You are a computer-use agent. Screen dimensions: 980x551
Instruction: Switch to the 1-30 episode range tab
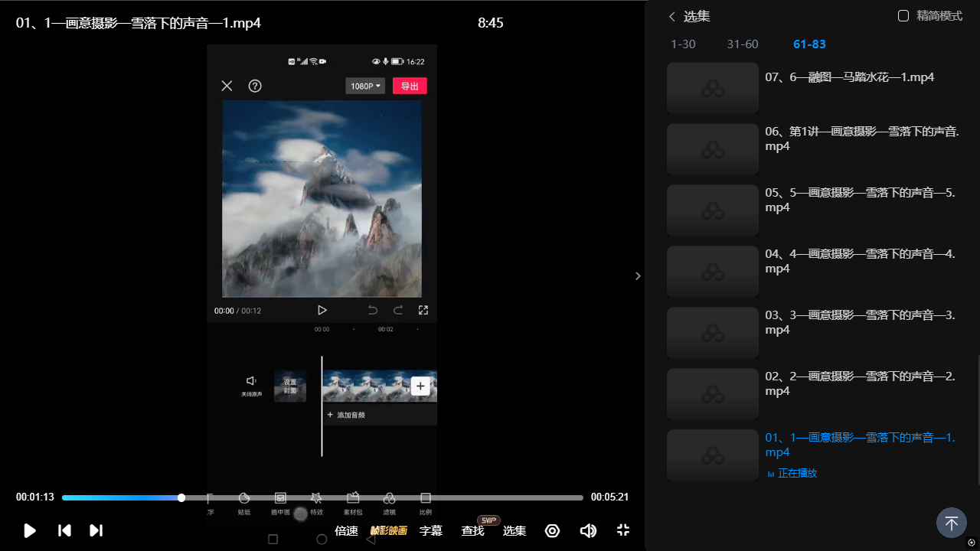click(683, 44)
